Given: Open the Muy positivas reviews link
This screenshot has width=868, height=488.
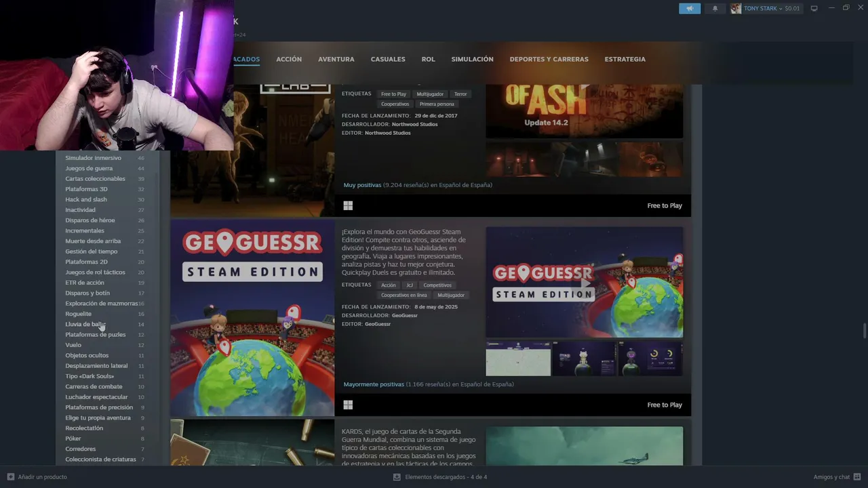Looking at the screenshot, I should click(x=362, y=185).
